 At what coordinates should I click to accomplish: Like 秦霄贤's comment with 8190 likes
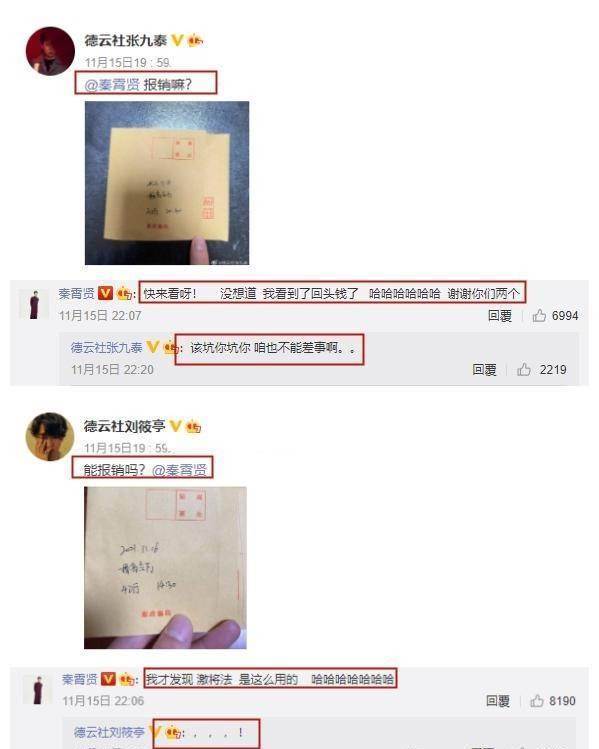537,701
